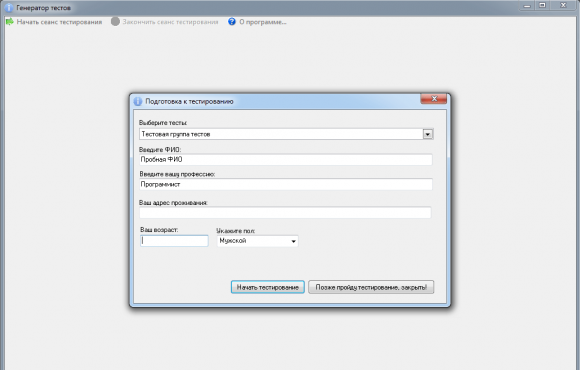The image size is (580, 370).
Task: Click the Ваш адрес проживания input field
Action: pos(285,212)
